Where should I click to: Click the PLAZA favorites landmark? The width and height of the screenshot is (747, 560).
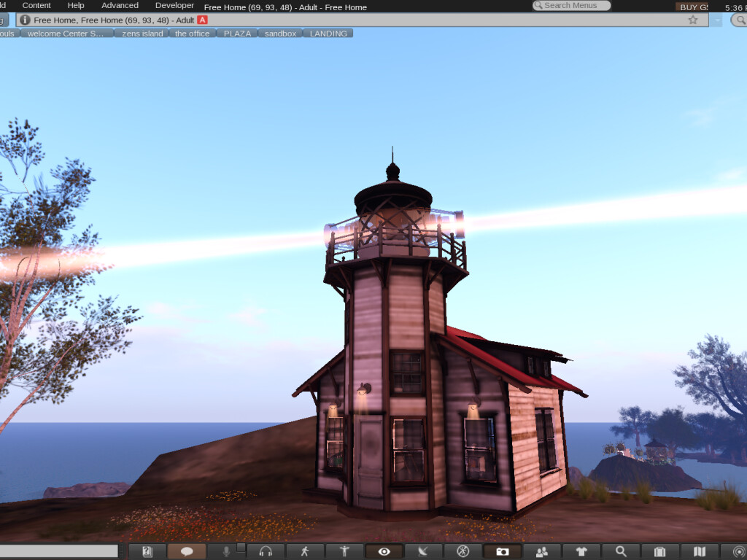tap(237, 34)
